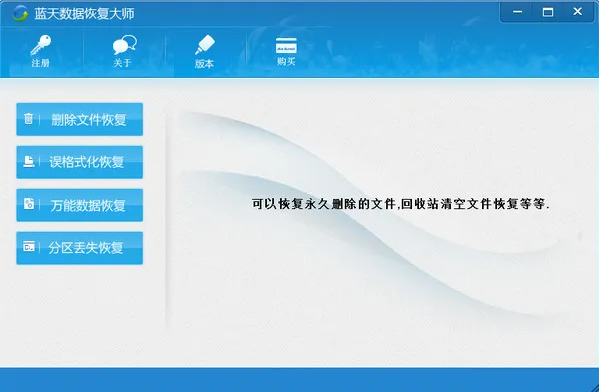Click the 蓝天数据恢复大师 app logo
The image size is (599, 392).
pyautogui.click(x=20, y=14)
